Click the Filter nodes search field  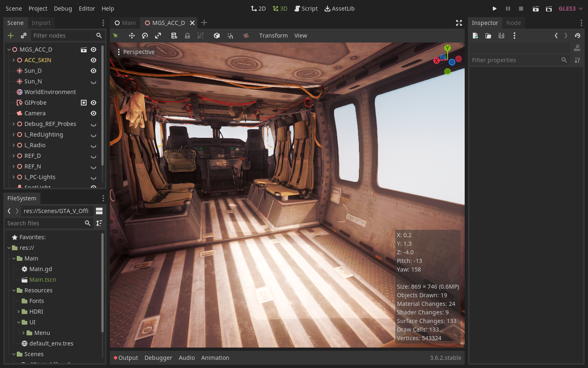[68, 36]
